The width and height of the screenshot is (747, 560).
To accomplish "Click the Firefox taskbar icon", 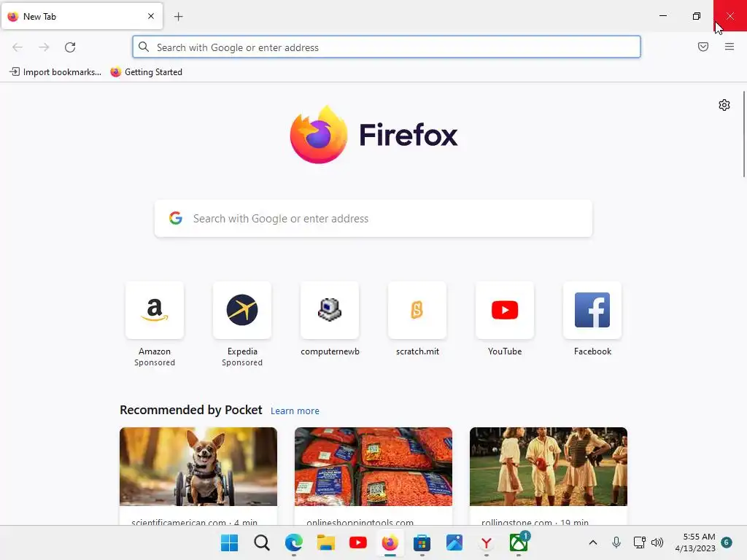I will click(390, 542).
